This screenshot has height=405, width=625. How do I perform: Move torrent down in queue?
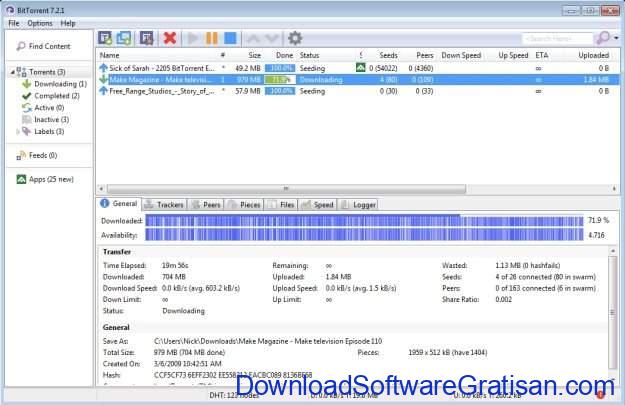pos(272,39)
